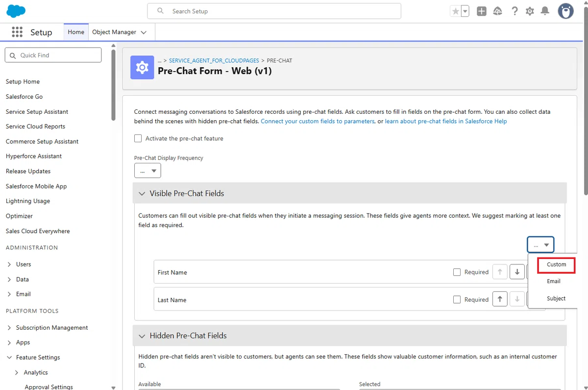The width and height of the screenshot is (588, 390).
Task: Click the Favorites star icon
Action: click(x=456, y=11)
